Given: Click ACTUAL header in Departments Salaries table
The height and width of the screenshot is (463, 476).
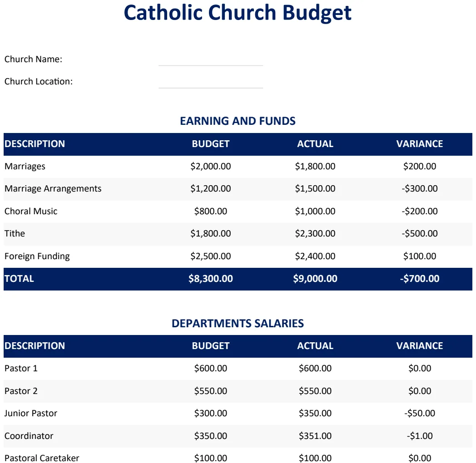Looking at the screenshot, I should coord(315,346).
